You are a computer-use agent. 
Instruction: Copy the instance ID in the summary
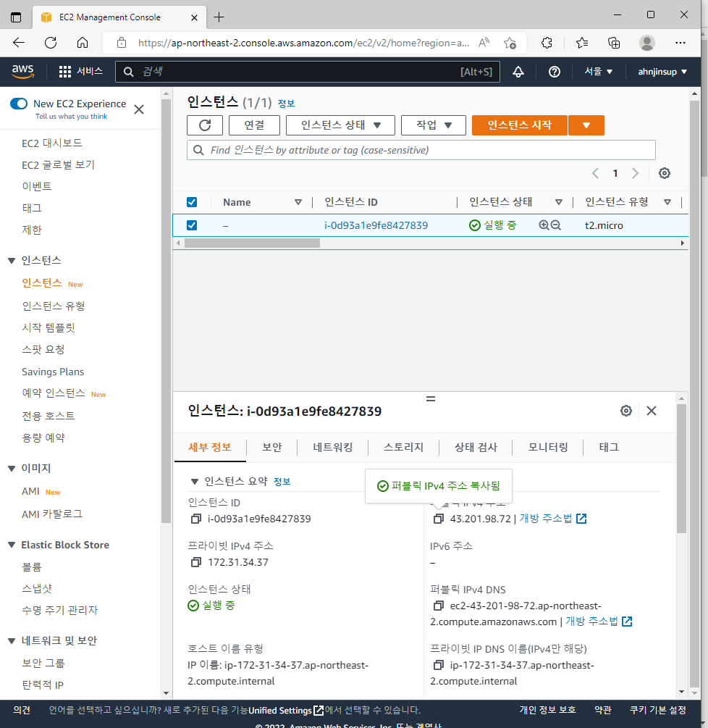(x=196, y=519)
